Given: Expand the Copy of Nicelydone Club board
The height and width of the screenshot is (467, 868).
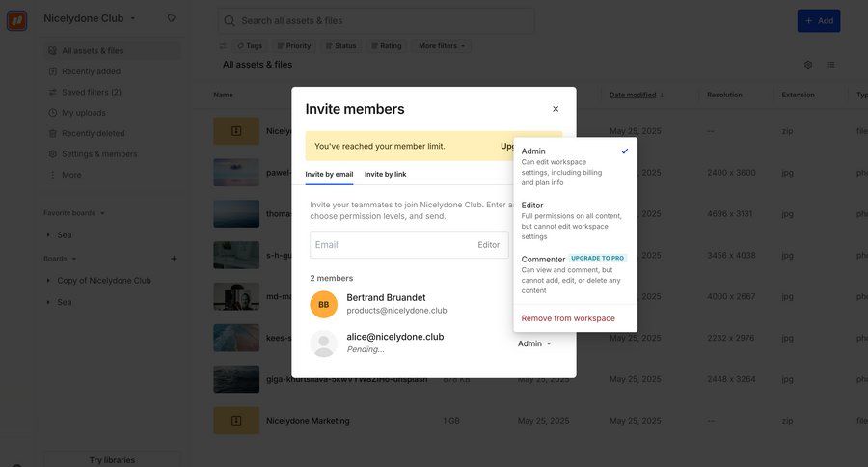Looking at the screenshot, I should coord(48,281).
